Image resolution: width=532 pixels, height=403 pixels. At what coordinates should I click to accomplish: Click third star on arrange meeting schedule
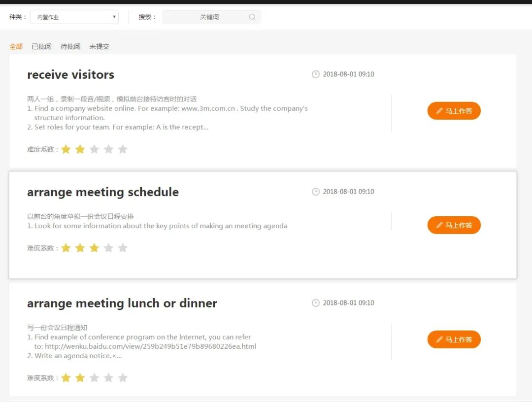click(94, 248)
